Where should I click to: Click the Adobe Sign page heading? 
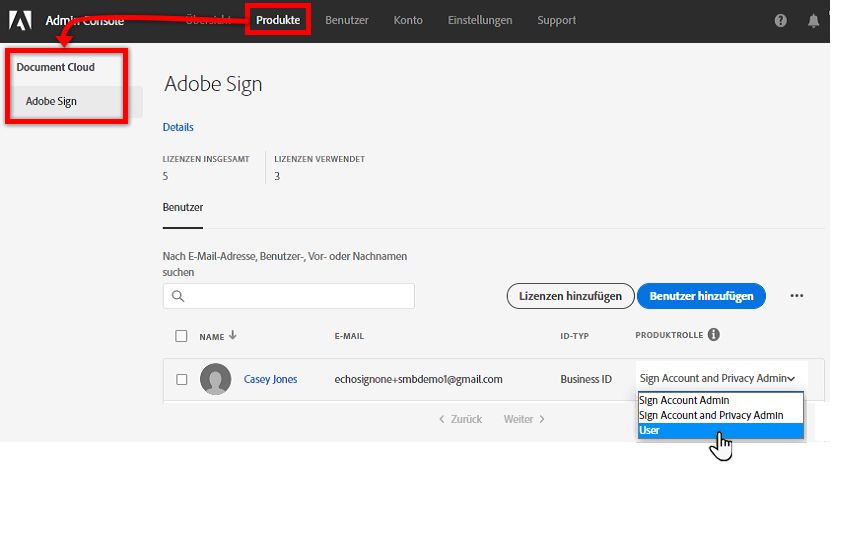213,84
